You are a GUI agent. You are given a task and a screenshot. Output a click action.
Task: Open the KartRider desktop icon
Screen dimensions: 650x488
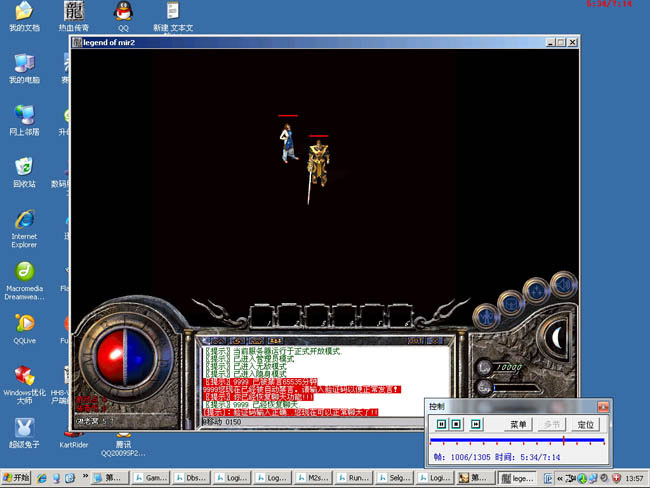tap(73, 442)
